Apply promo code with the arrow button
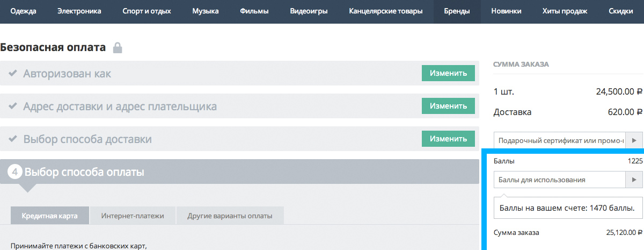644x250 pixels. 634,140
